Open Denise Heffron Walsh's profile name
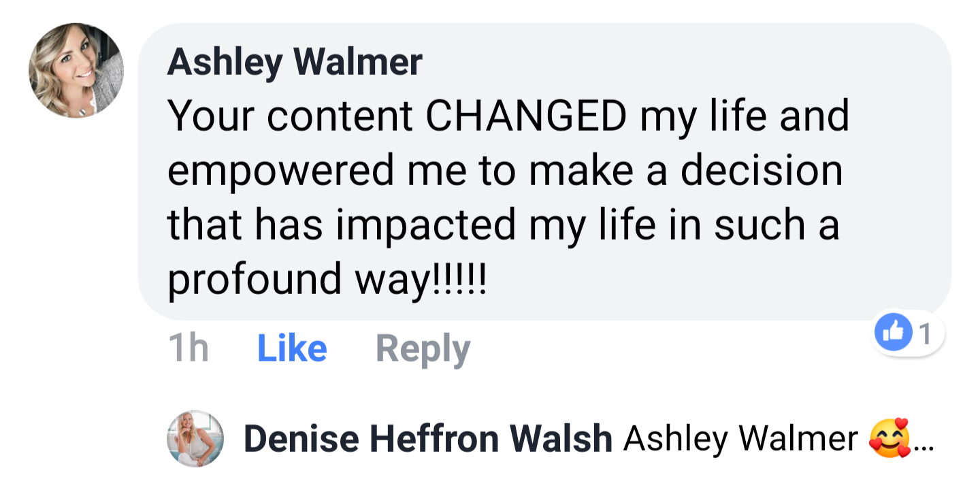The width and height of the screenshot is (980, 492). tap(428, 439)
